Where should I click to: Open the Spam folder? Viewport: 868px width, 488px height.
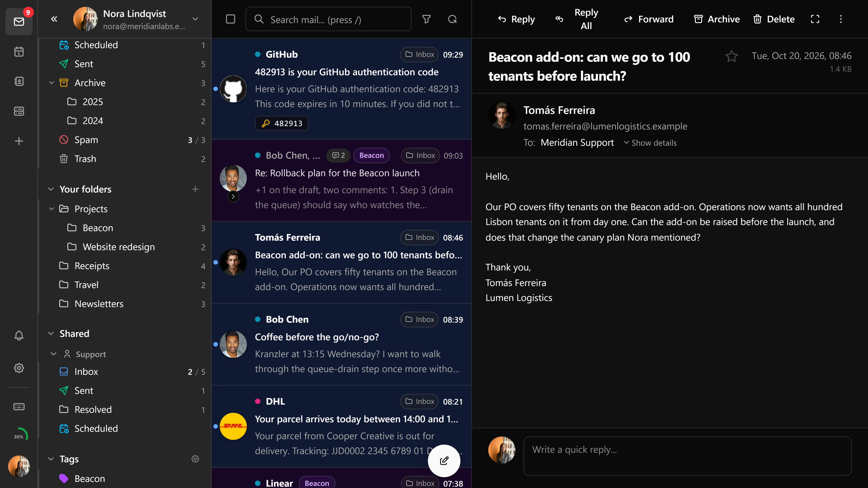[125, 140]
